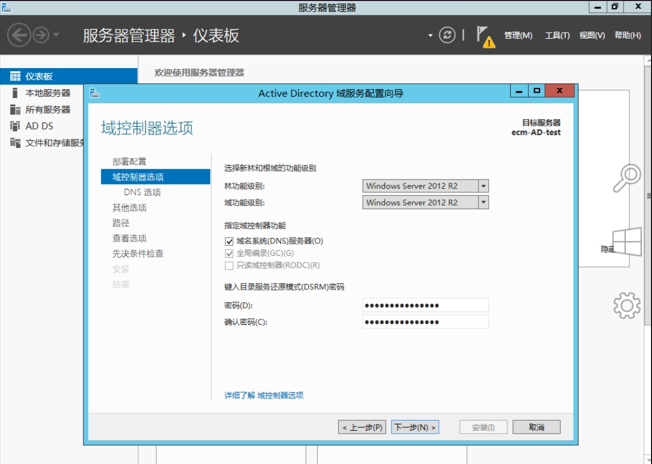Click the Server Manager title bar icon
652x464 pixels.
pos(6,7)
